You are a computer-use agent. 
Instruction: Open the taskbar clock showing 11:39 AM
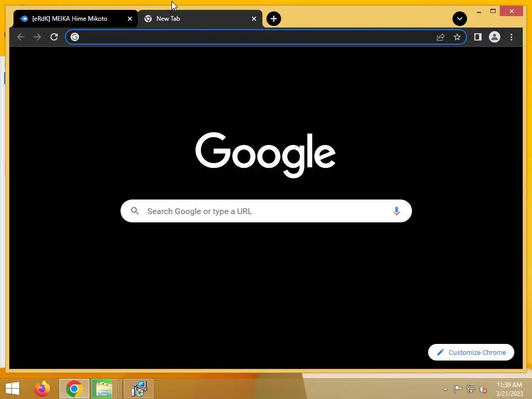click(509, 389)
